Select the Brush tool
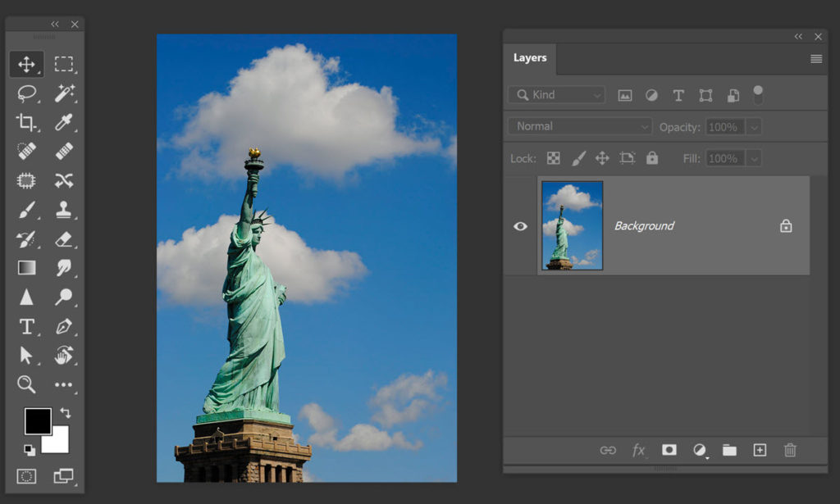Screen dimensions: 840x504 tap(26, 210)
